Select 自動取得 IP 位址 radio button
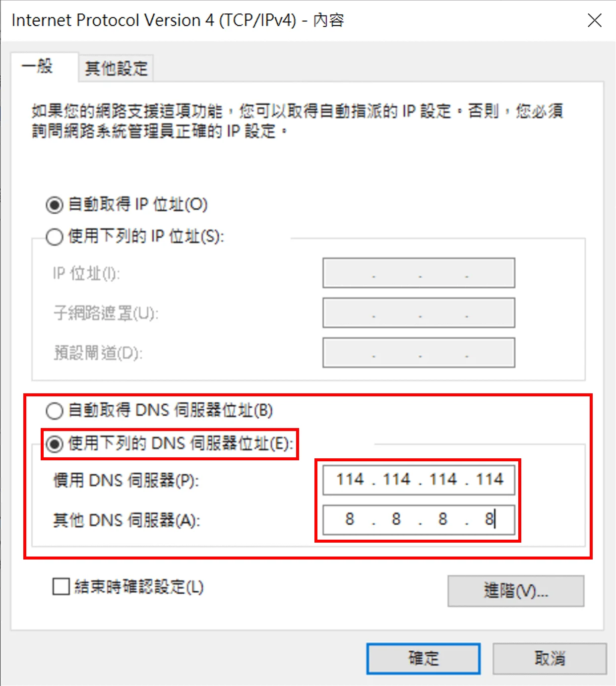The height and width of the screenshot is (686, 616). click(x=55, y=204)
